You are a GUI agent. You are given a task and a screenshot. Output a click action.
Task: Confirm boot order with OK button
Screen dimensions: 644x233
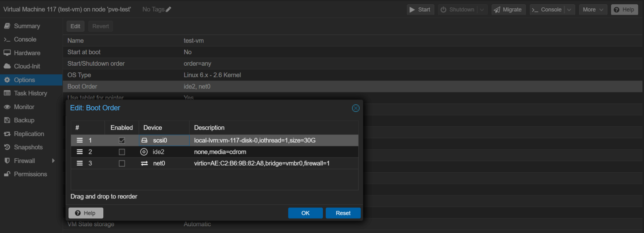click(305, 213)
